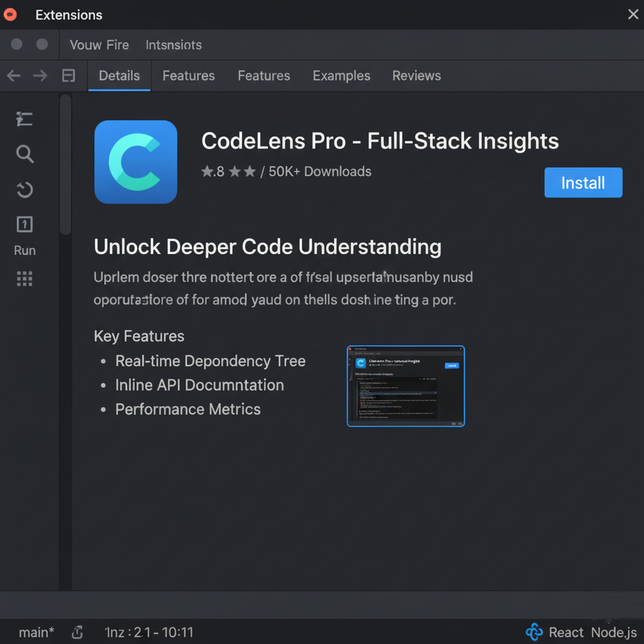644x644 pixels.
Task: Click the Vouw Fire menu item
Action: pyautogui.click(x=99, y=45)
